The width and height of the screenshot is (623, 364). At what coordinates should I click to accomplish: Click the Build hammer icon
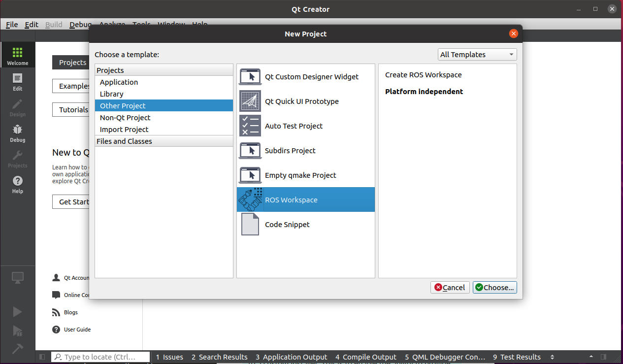pos(17,348)
